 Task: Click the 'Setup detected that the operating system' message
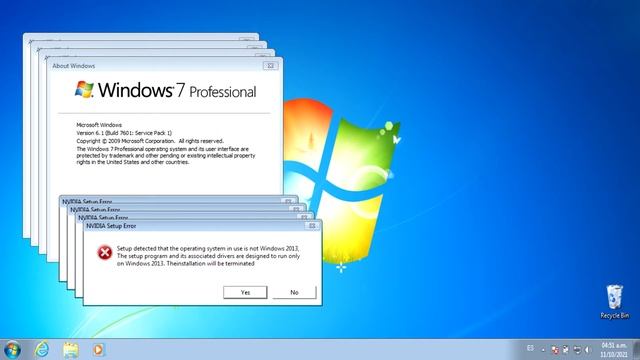coord(208,256)
